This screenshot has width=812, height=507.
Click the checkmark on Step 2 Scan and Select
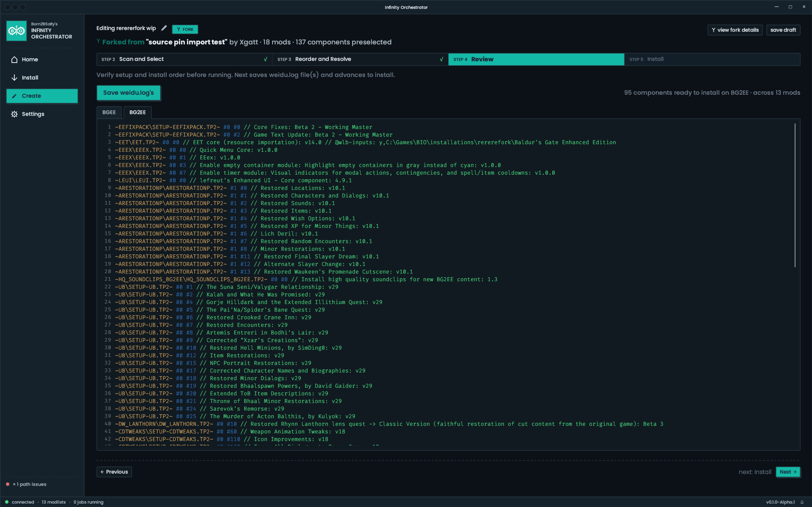point(266,59)
